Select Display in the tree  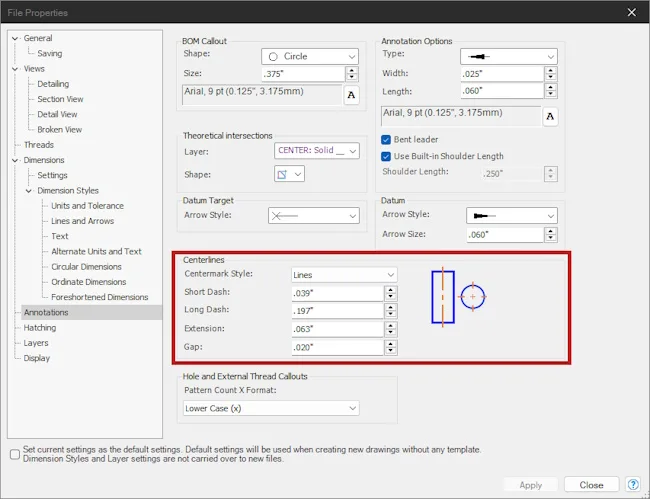click(36, 358)
